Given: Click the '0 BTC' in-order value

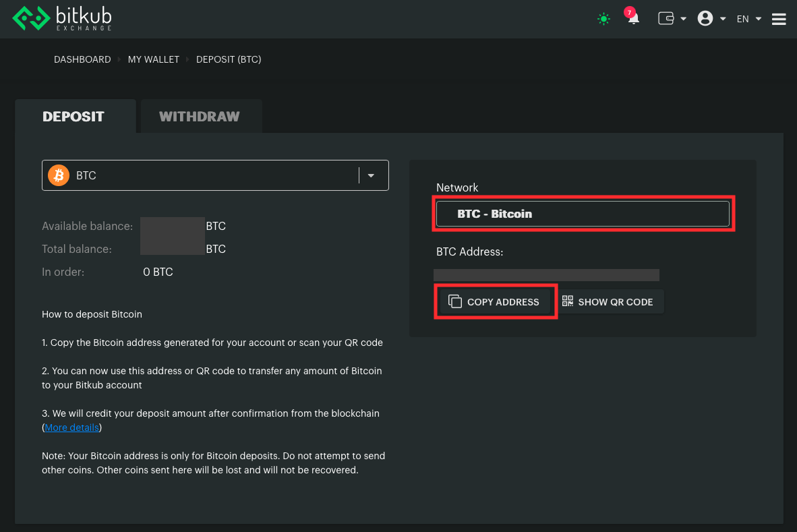Looking at the screenshot, I should [158, 272].
